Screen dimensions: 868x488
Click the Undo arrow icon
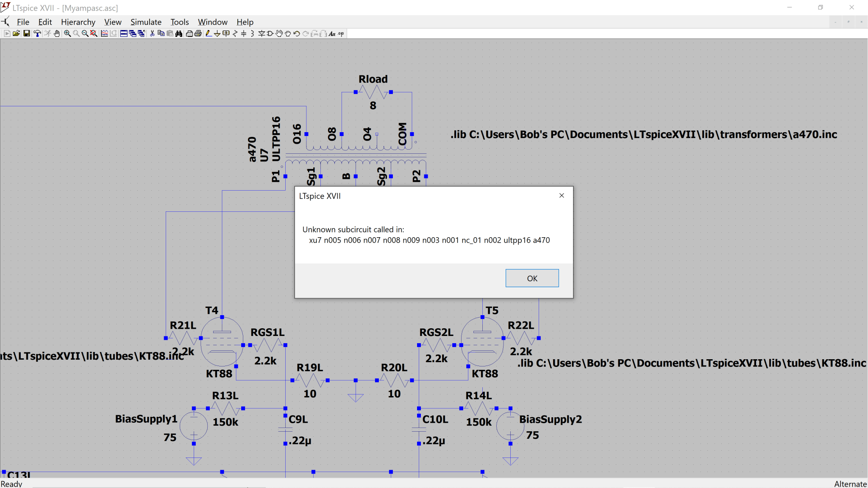click(x=296, y=33)
